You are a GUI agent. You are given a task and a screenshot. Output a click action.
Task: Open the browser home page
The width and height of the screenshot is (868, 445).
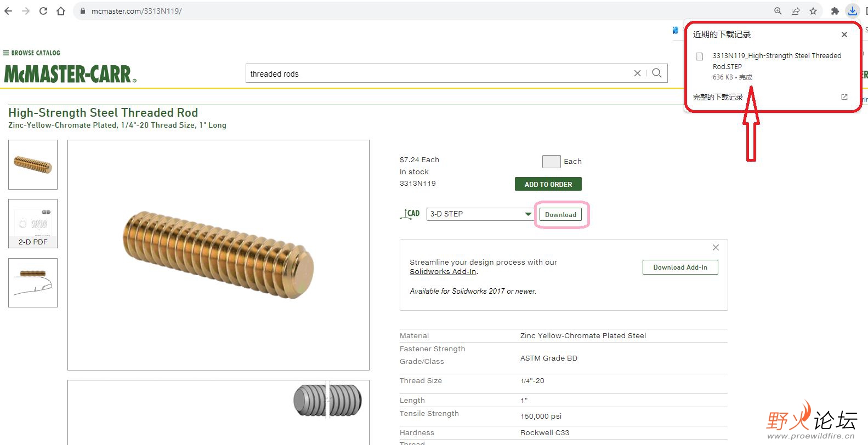61,11
